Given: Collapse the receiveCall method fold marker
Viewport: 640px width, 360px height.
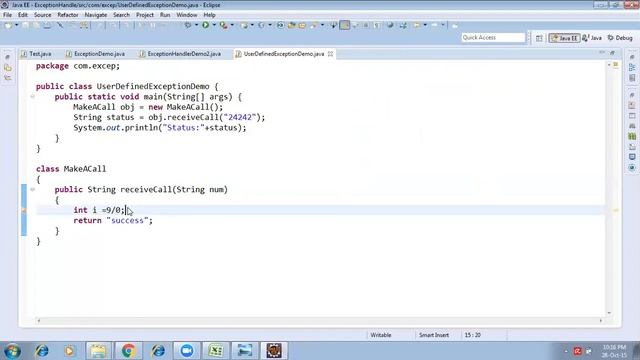Looking at the screenshot, I should point(32,189).
